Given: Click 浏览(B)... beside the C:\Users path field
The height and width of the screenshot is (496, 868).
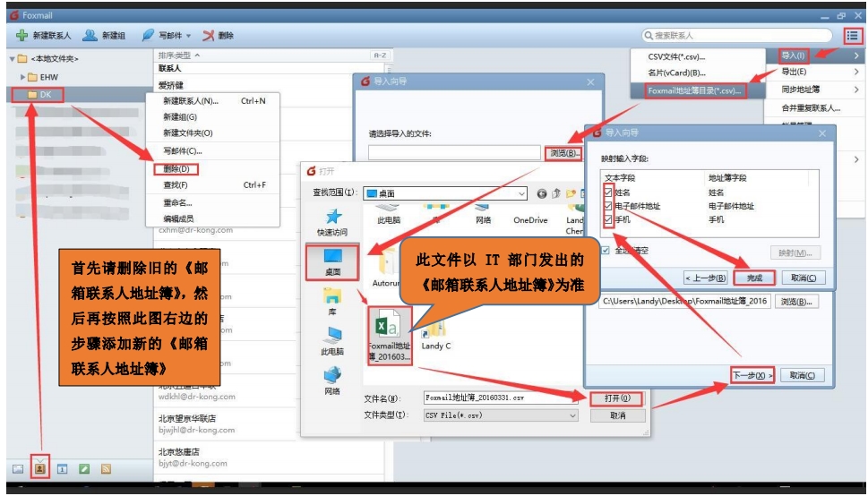Looking at the screenshot, I should [x=796, y=302].
